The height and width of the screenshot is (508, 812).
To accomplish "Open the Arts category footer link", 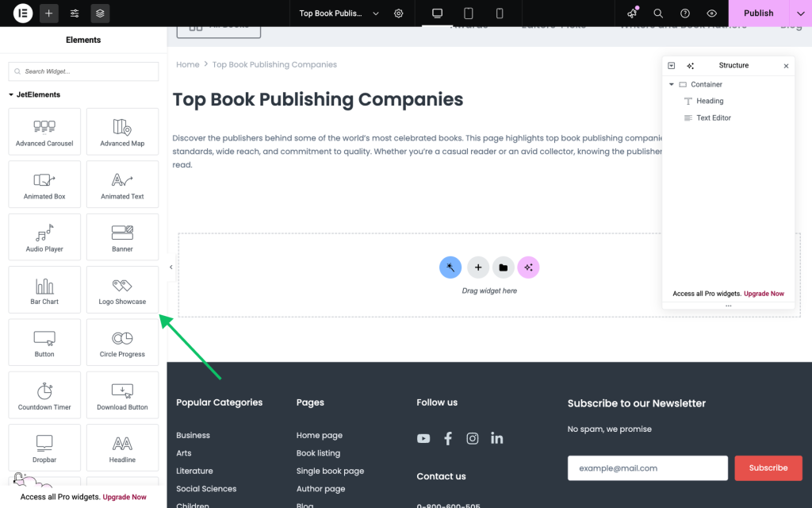I will [184, 453].
